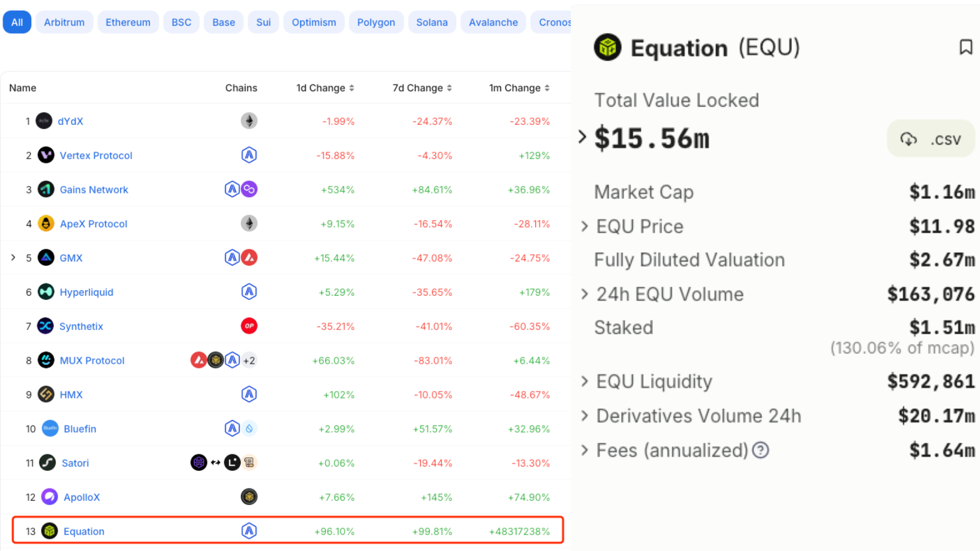
Task: Click the $15.56m total value locked figure
Action: coord(652,138)
